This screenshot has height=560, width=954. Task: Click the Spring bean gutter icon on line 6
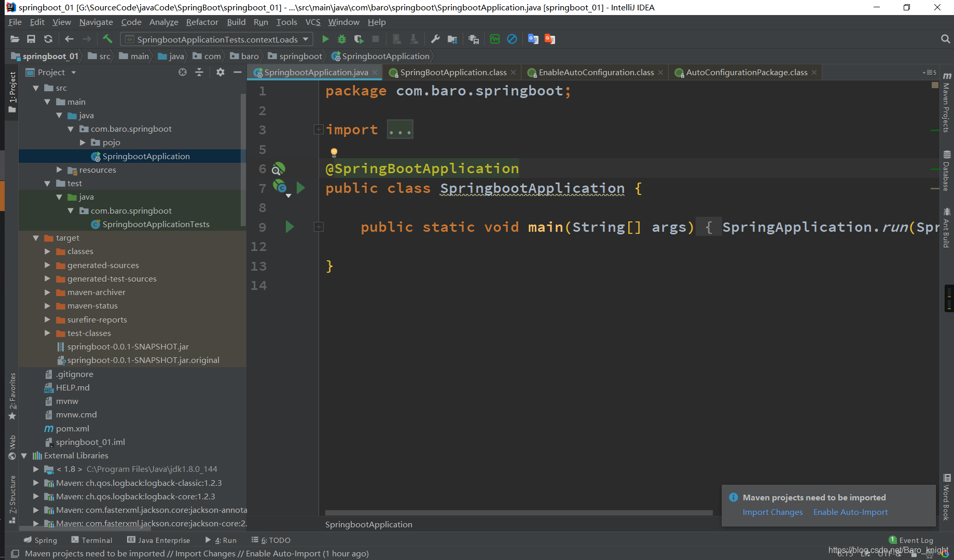click(279, 169)
